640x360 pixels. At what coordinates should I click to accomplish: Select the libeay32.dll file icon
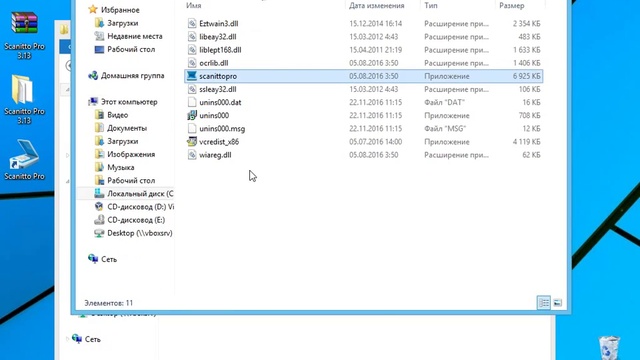[192, 37]
